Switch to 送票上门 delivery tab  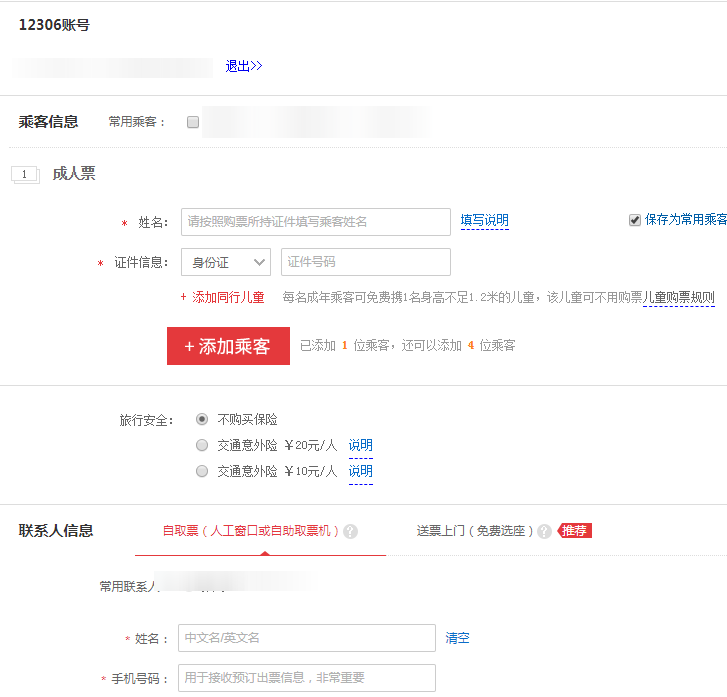[475, 531]
